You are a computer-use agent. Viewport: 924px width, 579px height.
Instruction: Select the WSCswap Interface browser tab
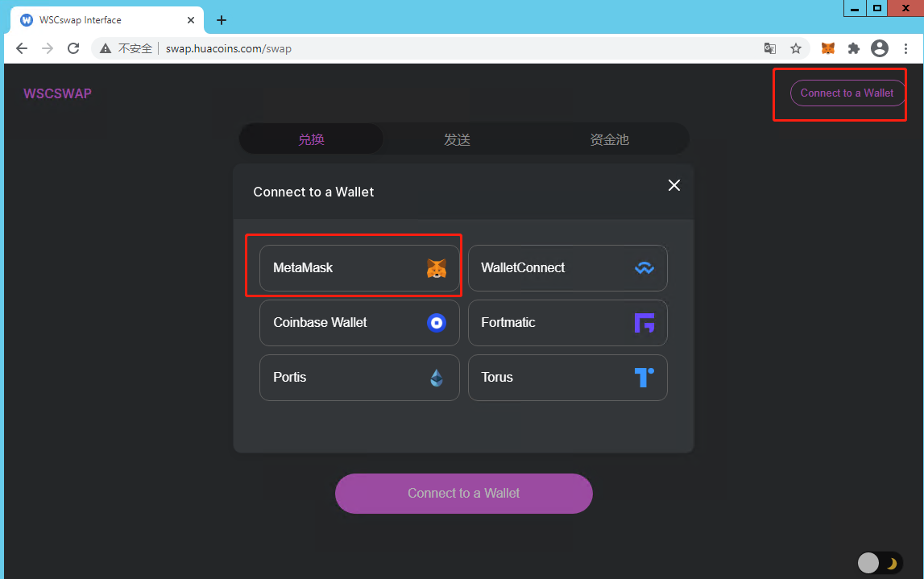click(107, 20)
